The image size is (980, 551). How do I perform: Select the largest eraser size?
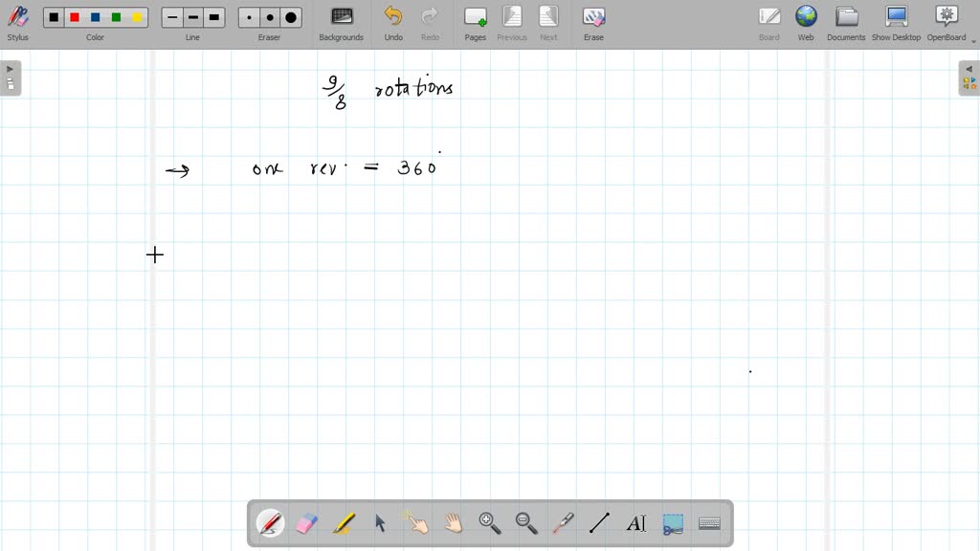point(290,16)
